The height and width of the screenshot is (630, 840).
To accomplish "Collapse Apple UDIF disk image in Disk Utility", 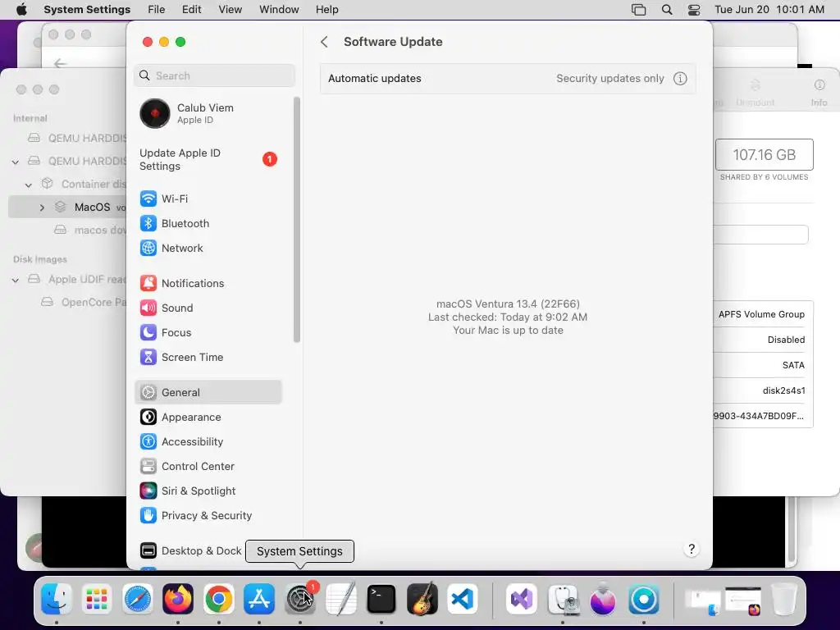I will 15,280.
